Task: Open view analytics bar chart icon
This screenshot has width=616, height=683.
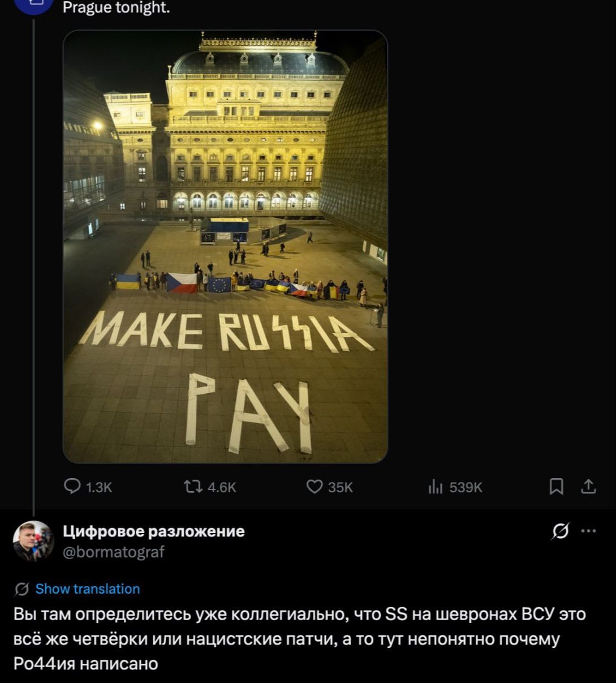Action: (435, 487)
